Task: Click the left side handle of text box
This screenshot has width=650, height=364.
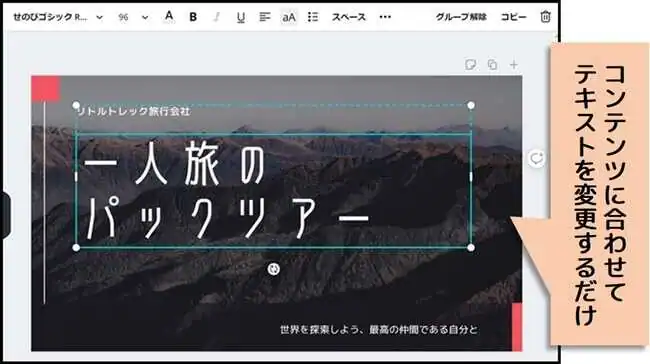Action: coord(76,177)
